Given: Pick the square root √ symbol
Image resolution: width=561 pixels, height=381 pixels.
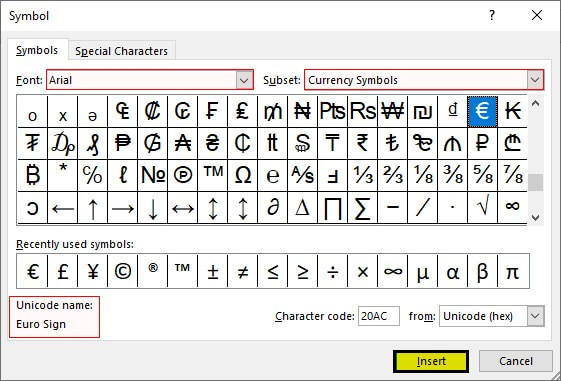Looking at the screenshot, I should point(482,208).
